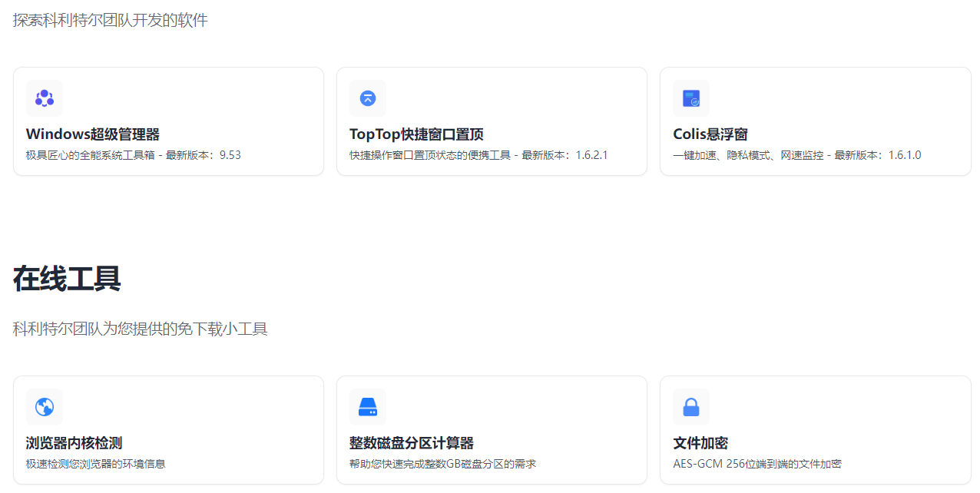This screenshot has height=493, width=980.
Task: Click the disk drive icon for 整数磁盘分区计算器
Action: pos(368,407)
